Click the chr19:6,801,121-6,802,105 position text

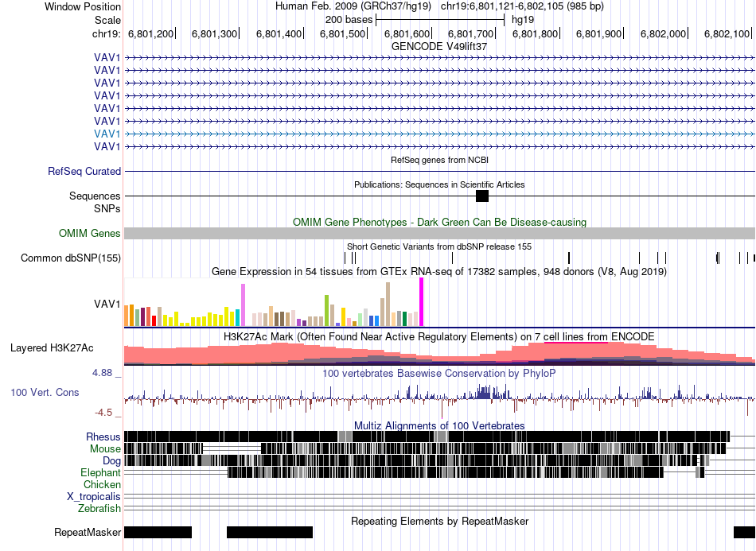click(522, 6)
